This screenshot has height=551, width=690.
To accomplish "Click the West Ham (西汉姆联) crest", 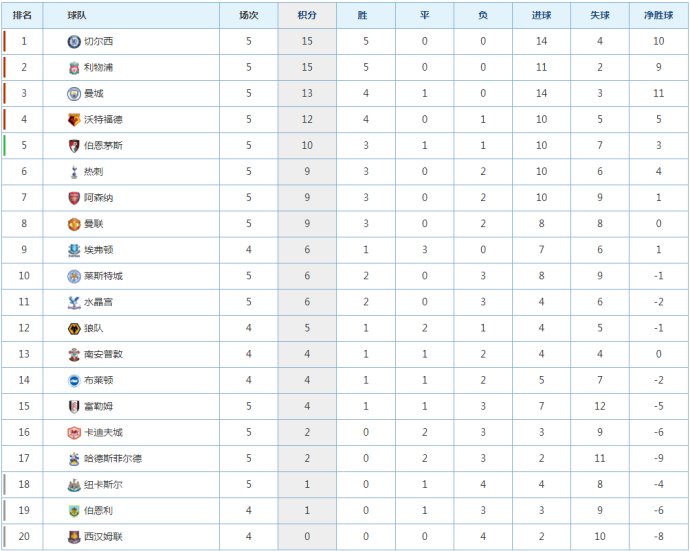I will point(74,537).
